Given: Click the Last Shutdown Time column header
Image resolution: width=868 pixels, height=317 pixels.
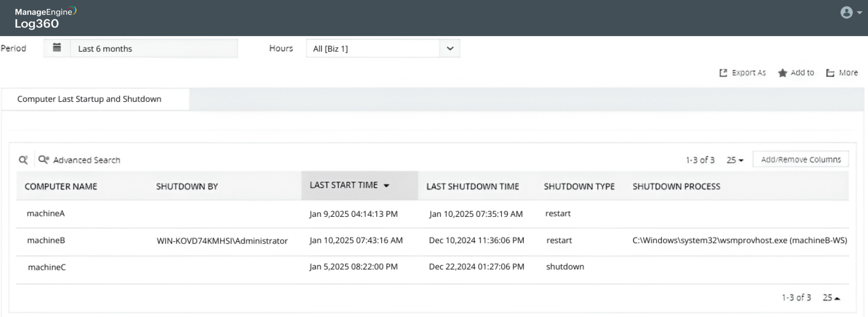Looking at the screenshot, I should tap(473, 187).
